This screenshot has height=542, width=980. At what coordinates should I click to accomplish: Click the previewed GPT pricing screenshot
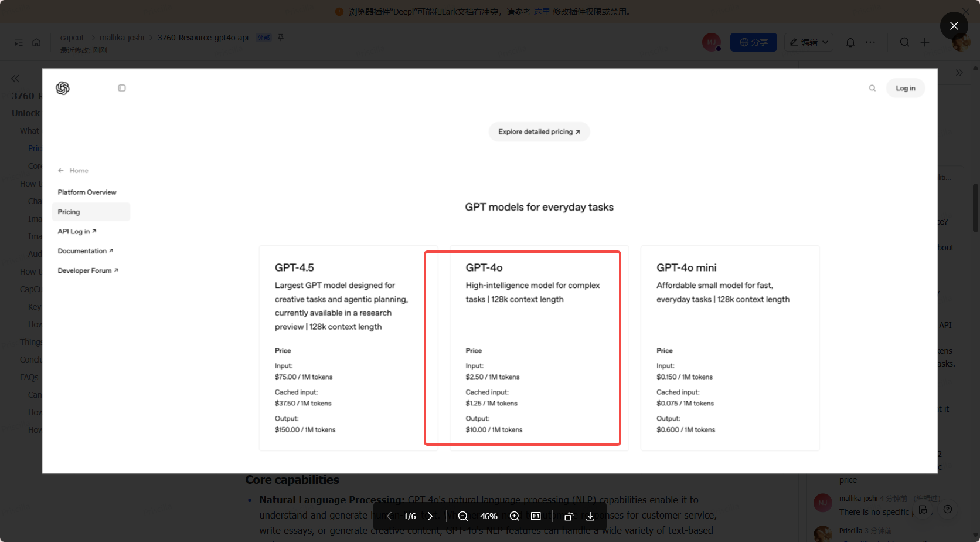coord(490,271)
